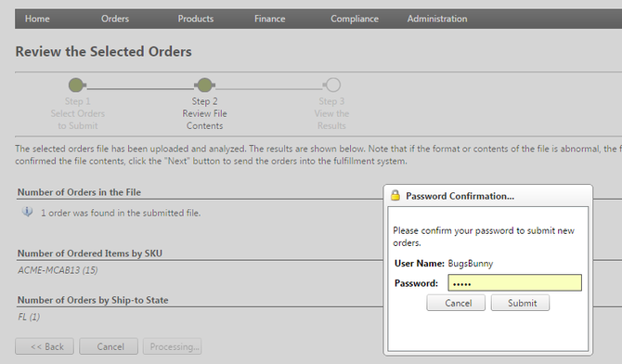
Task: Open the Compliance menu
Action: (x=355, y=19)
